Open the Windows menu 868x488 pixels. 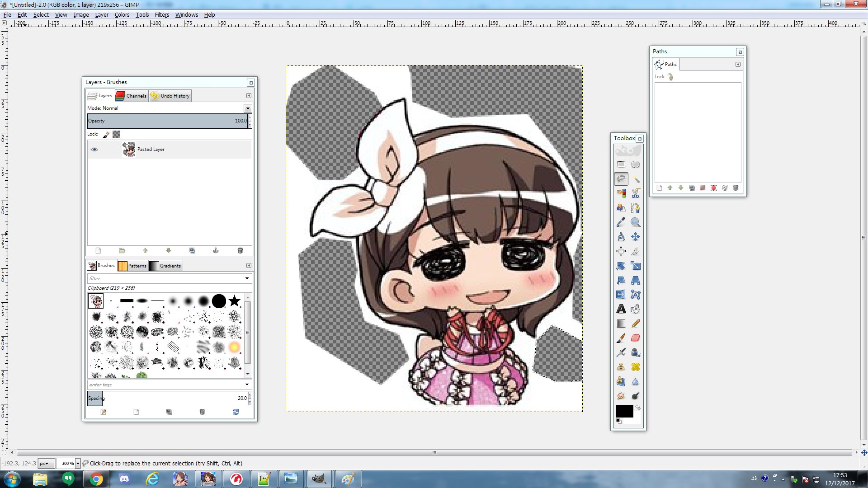(x=187, y=15)
